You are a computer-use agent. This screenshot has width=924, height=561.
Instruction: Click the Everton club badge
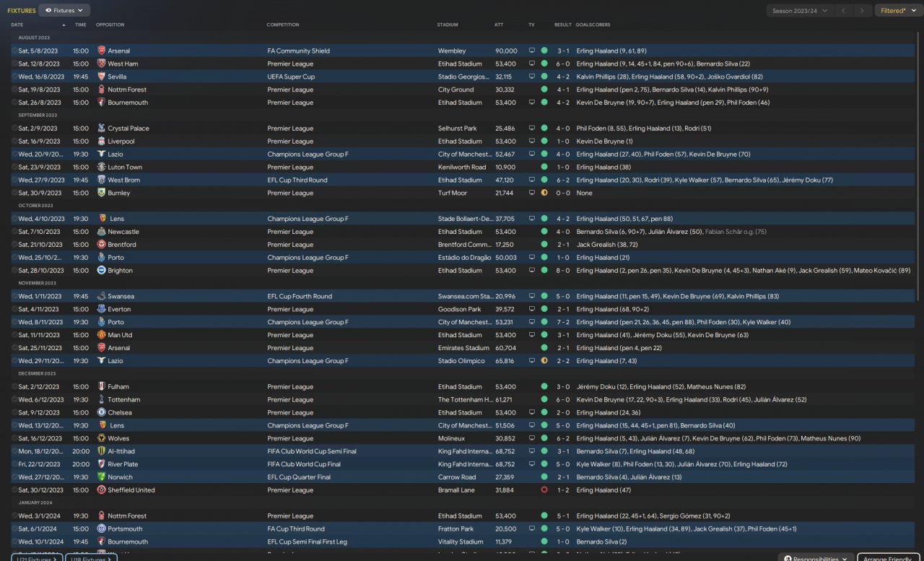point(101,309)
